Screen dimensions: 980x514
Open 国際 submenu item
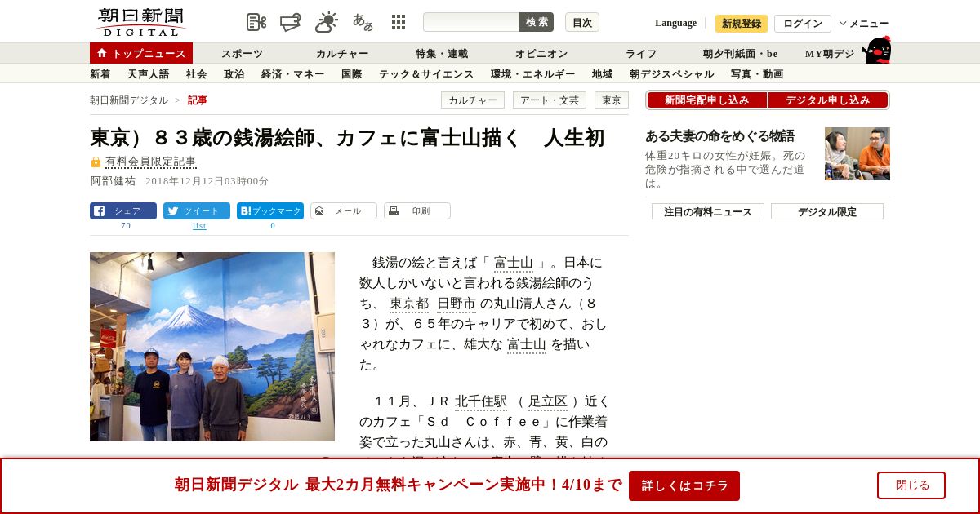(x=352, y=74)
